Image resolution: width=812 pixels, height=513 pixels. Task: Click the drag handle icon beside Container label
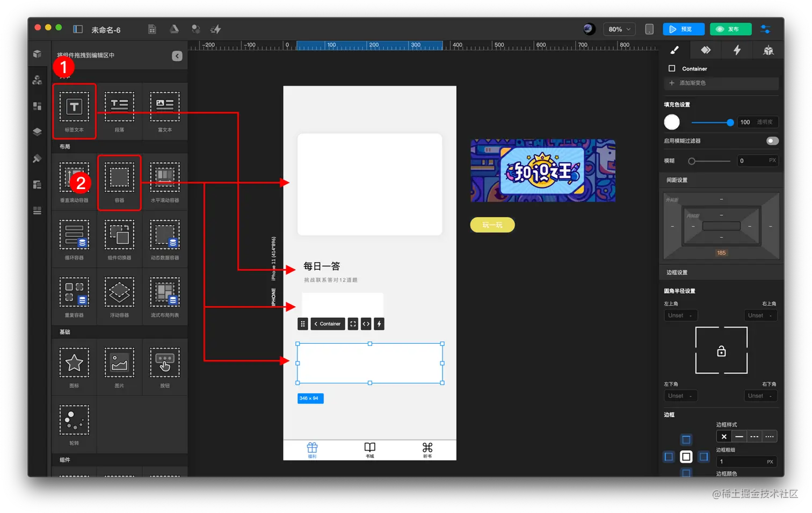(303, 324)
